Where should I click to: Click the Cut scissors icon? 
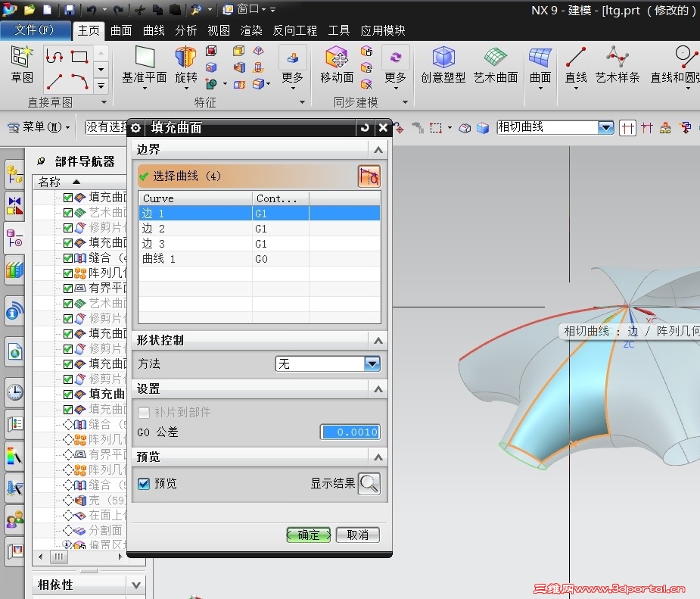[x=140, y=9]
